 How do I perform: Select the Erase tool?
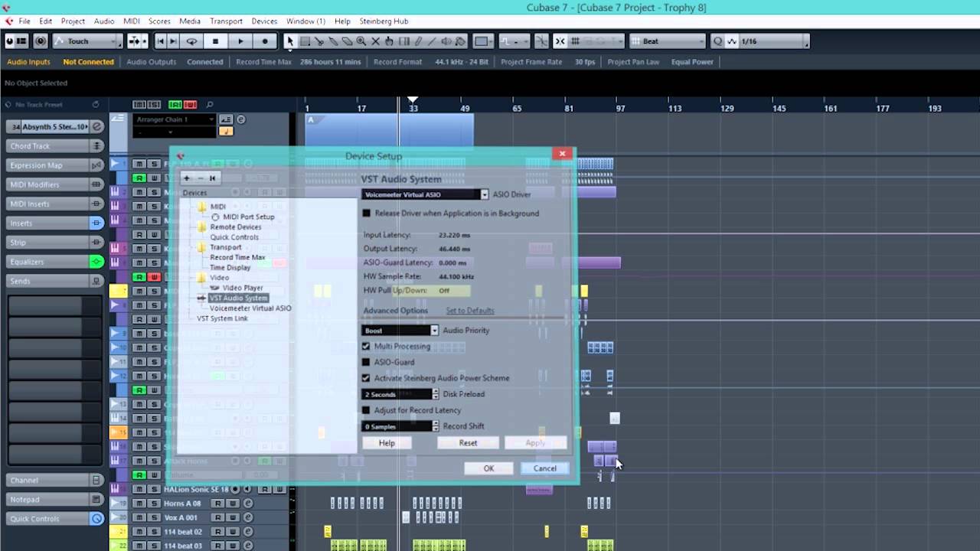pyautogui.click(x=347, y=41)
